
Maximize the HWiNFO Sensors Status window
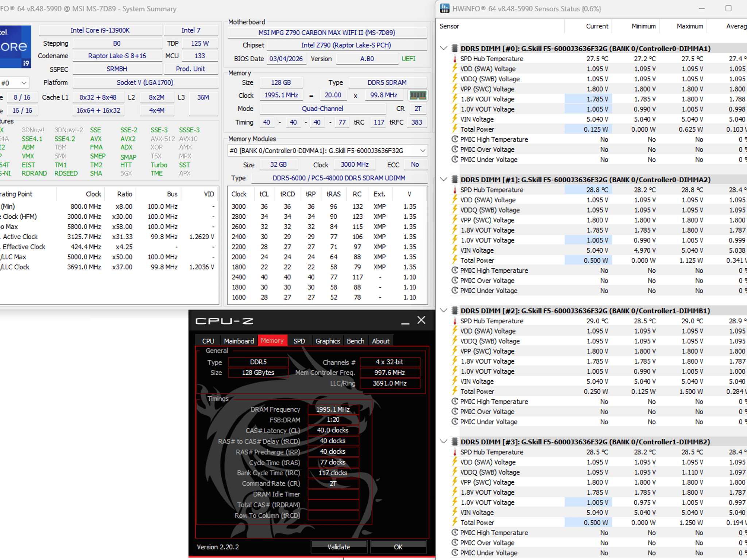pyautogui.click(x=728, y=8)
